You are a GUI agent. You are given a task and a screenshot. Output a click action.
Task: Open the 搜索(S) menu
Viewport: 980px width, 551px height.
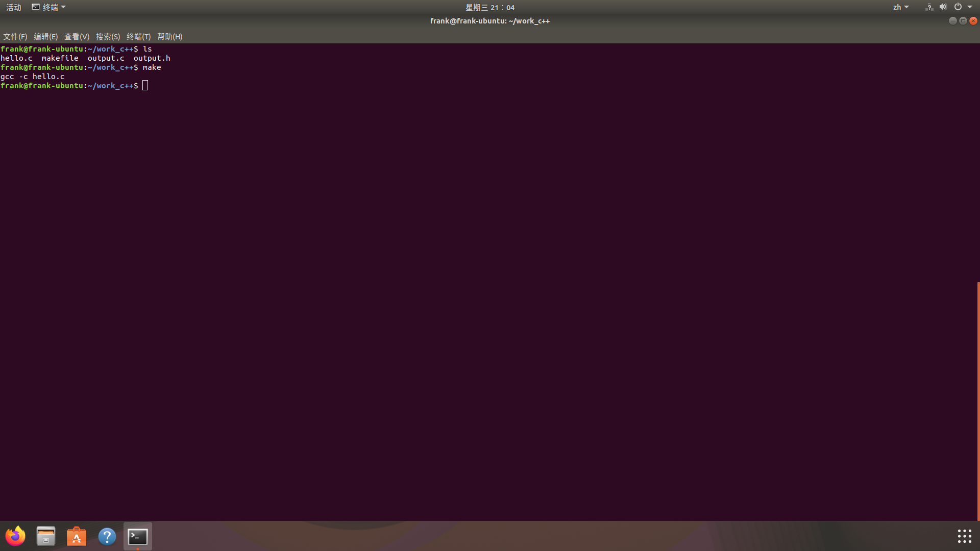108,37
